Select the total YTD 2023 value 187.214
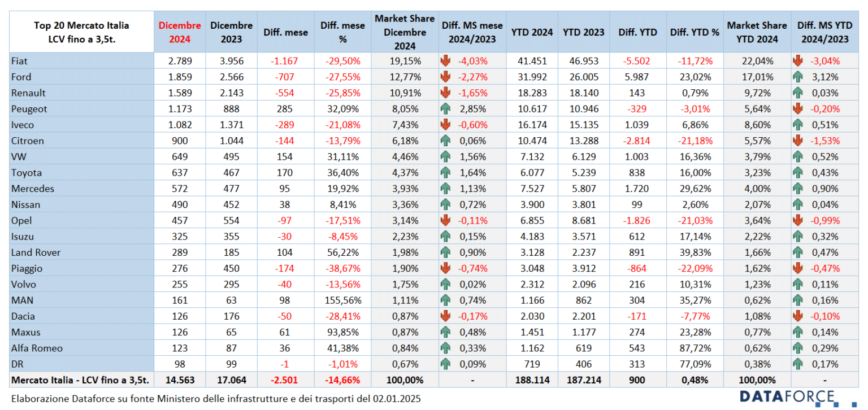Image resolution: width=868 pixels, height=410 pixels. coord(584,380)
